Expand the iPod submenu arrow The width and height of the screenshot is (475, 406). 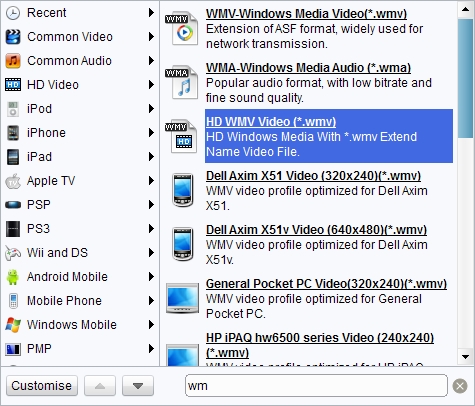[x=151, y=109]
